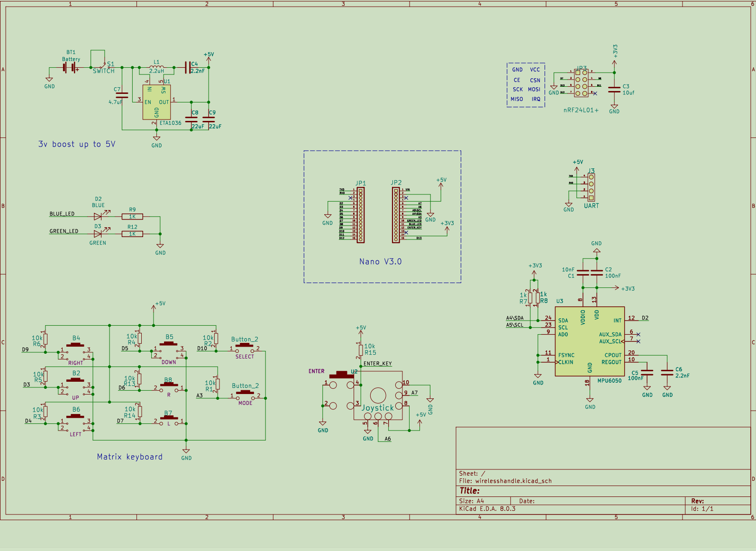Click the "Nano V3.0" text label
This screenshot has width=756, height=551.
381,261
